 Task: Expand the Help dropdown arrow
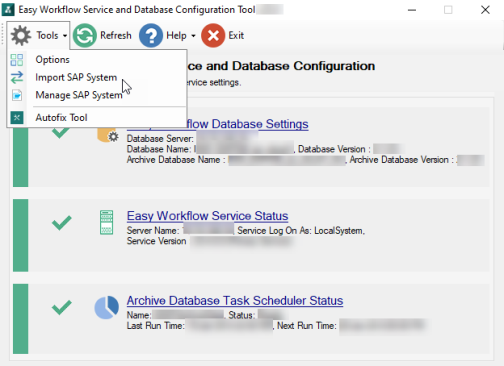(193, 36)
